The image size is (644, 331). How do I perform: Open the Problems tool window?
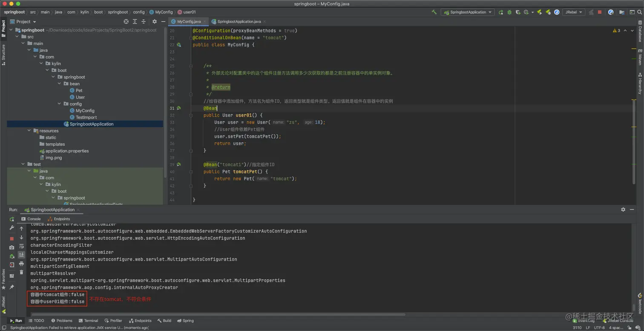62,321
